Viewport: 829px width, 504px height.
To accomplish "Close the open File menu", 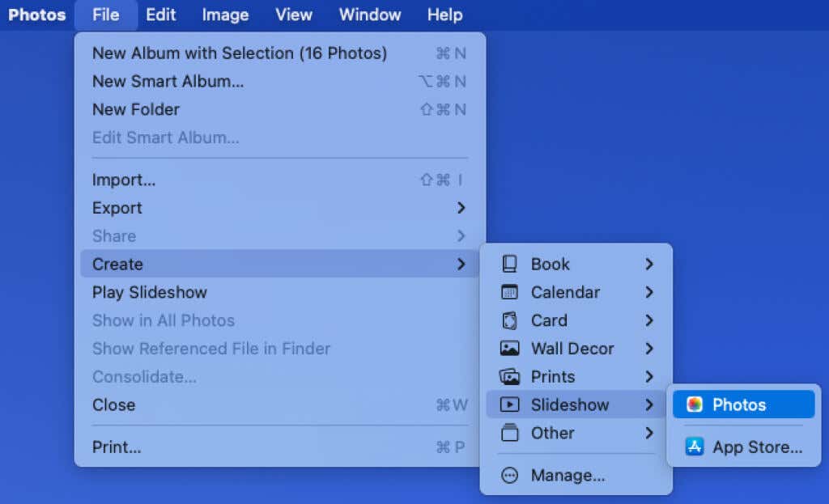I will 106,15.
